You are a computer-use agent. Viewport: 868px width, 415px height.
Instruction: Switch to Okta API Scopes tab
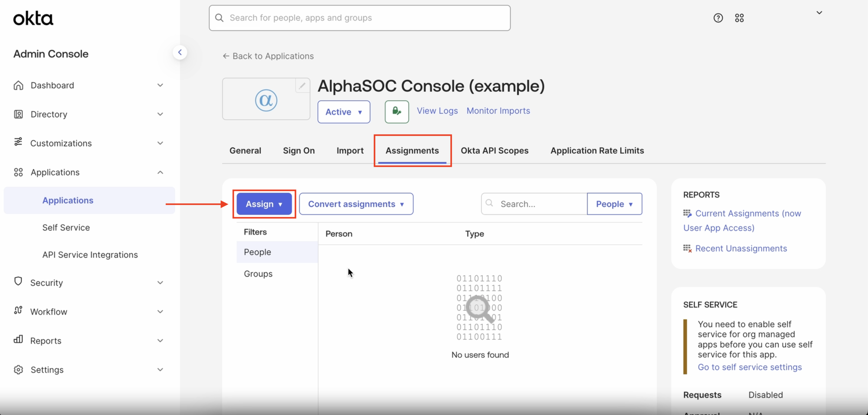494,150
